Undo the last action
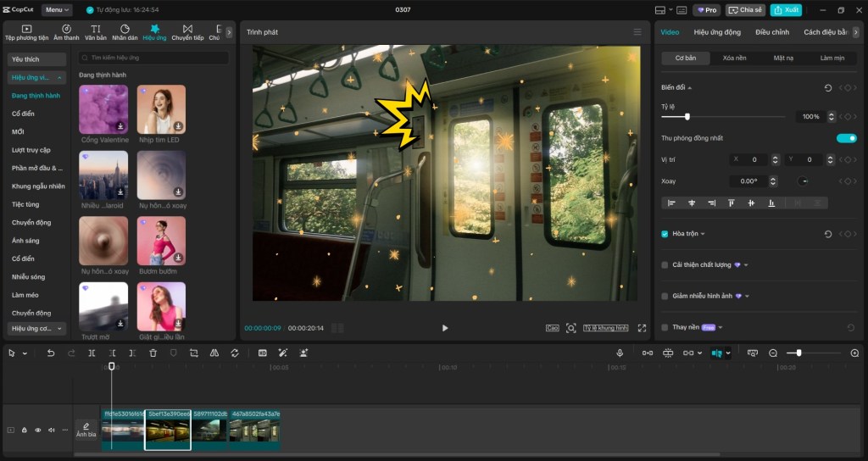The height and width of the screenshot is (461, 868). (51, 353)
